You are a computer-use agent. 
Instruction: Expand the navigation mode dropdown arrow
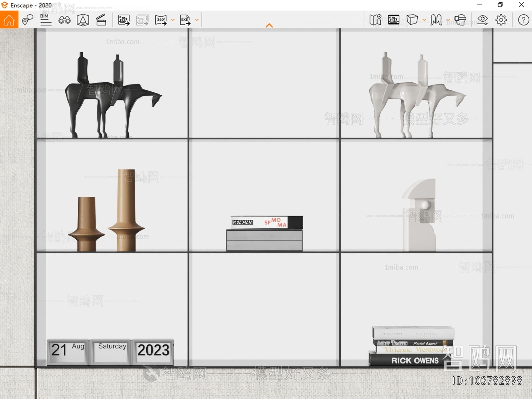click(x=448, y=20)
